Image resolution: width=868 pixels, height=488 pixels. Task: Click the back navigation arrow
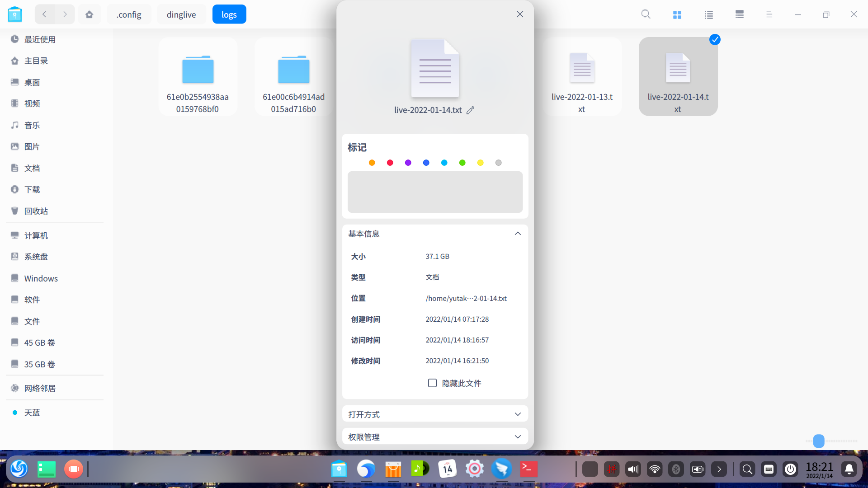point(44,14)
